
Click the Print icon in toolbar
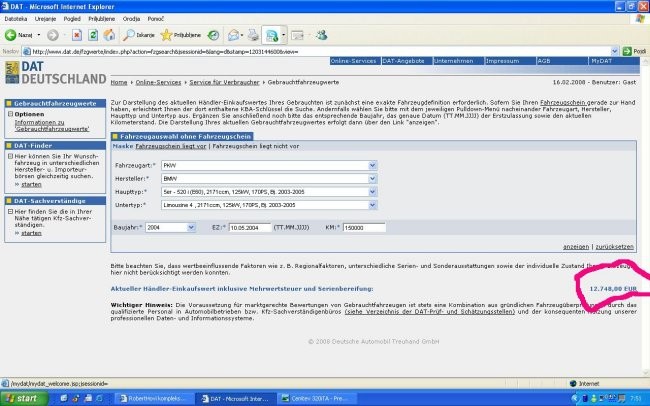tap(253, 35)
